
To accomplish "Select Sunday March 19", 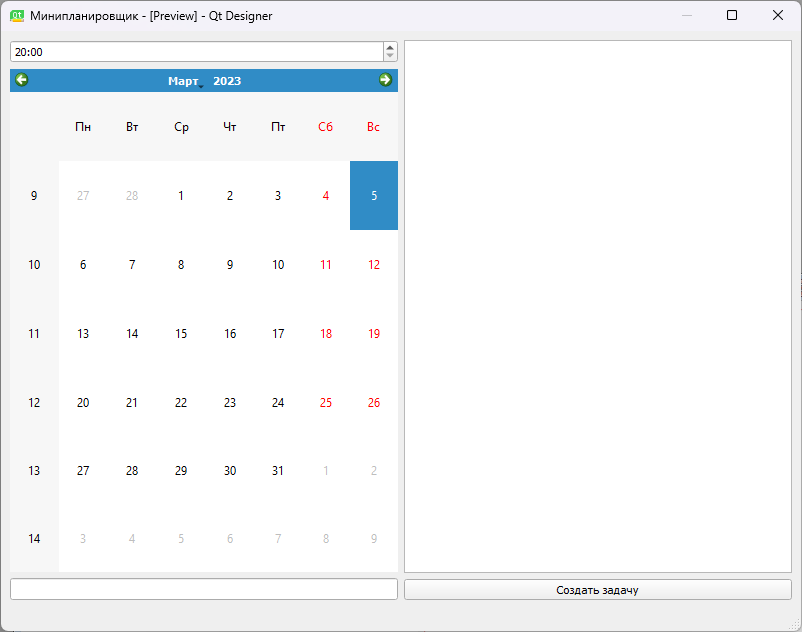I will click(x=374, y=334).
